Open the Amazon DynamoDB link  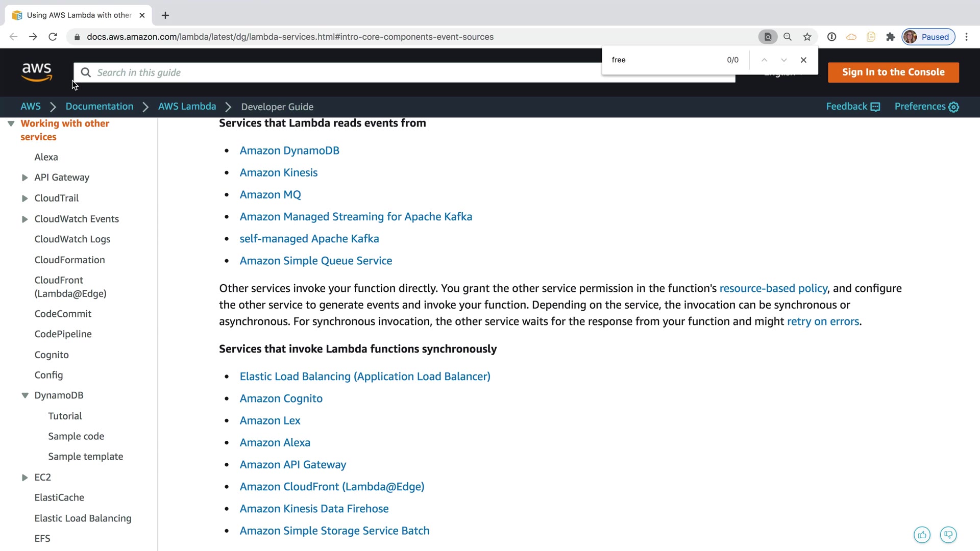point(289,151)
